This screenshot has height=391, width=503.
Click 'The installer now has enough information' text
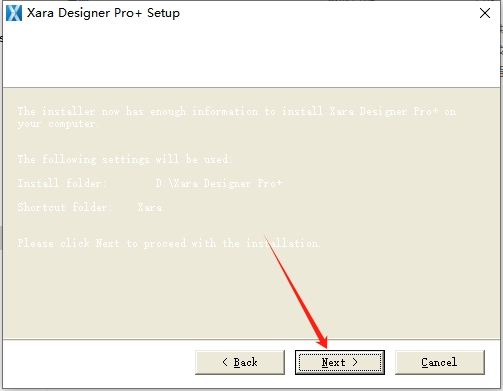pos(237,117)
